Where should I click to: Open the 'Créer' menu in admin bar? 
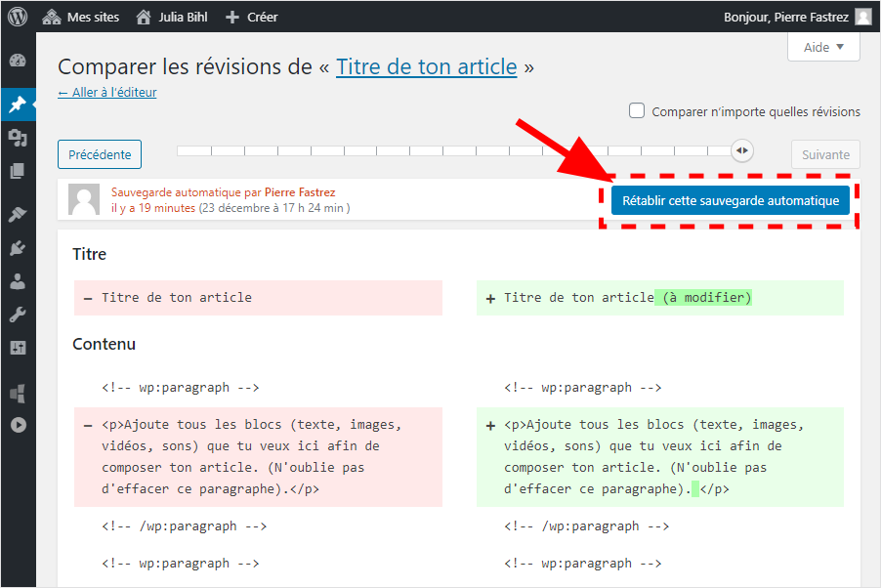(x=251, y=17)
